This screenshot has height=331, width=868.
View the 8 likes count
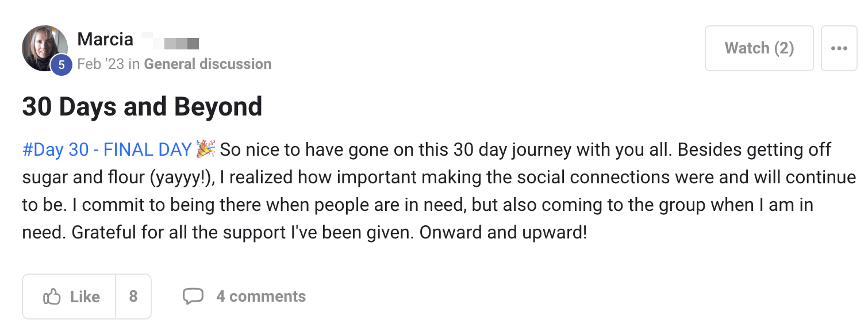coord(133,297)
